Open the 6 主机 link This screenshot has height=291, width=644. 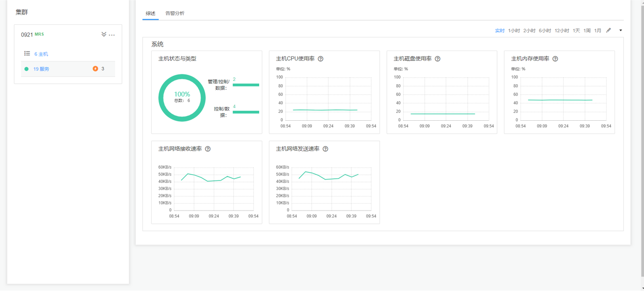pyautogui.click(x=42, y=53)
